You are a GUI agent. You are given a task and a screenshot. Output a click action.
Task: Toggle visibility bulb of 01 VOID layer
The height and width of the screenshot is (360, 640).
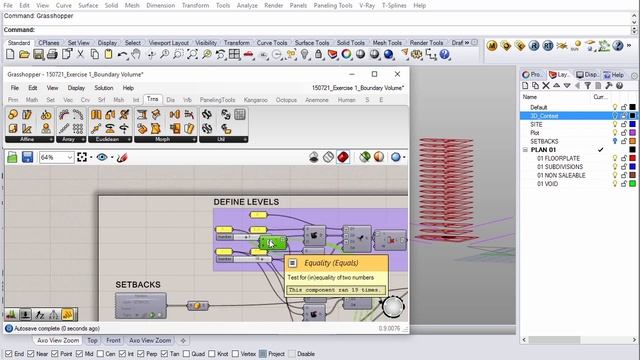tap(615, 184)
